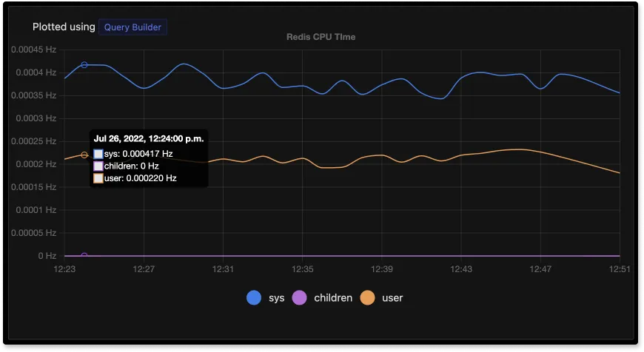Click the 0 Hz y-axis label
644x352 pixels.
[x=47, y=256]
